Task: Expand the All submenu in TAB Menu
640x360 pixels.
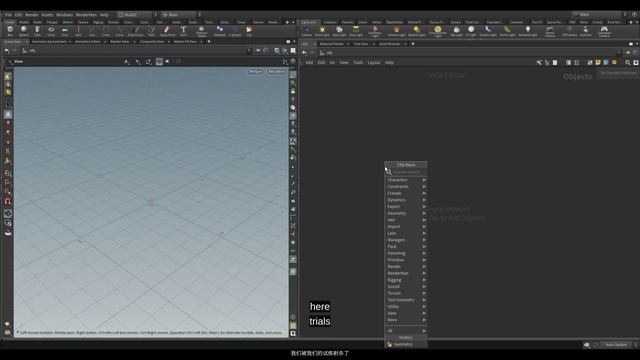Action: click(406, 331)
